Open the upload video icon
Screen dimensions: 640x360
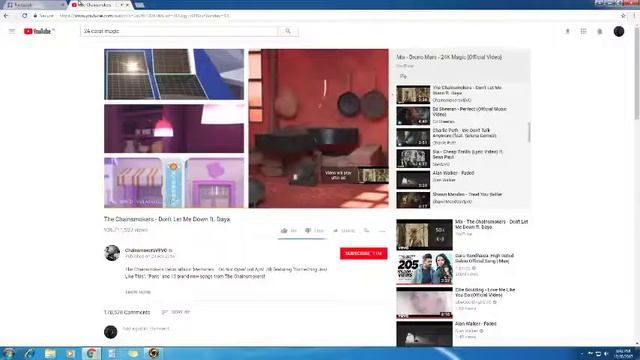(x=567, y=31)
